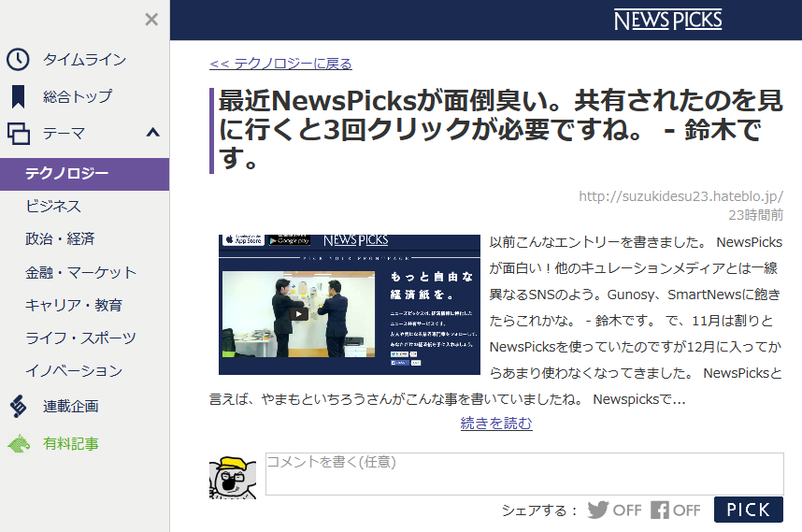802x532 pixels.
Task: Select the テーマ menu label
Action: point(64,134)
